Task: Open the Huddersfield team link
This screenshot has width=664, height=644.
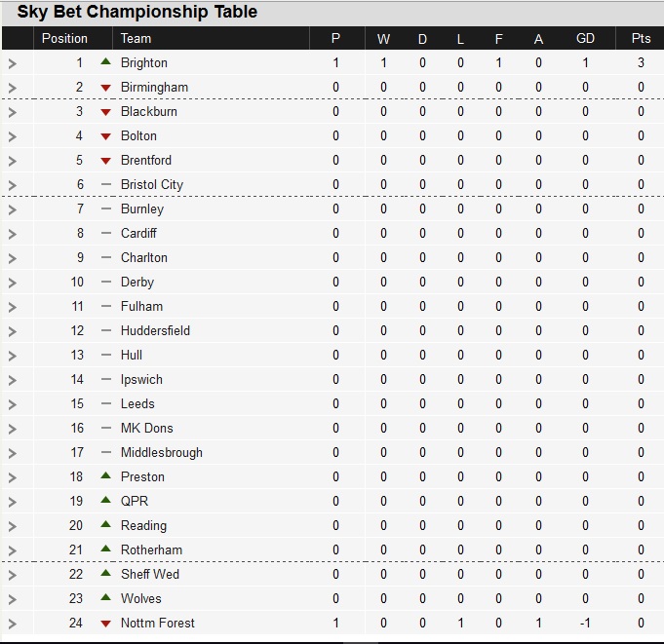Action: [x=155, y=330]
